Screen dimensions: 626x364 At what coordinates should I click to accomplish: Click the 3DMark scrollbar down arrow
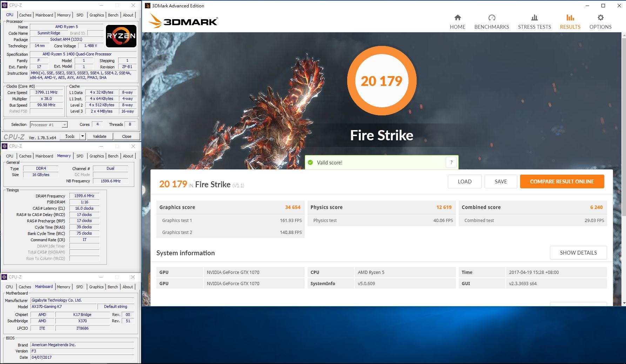point(624,303)
